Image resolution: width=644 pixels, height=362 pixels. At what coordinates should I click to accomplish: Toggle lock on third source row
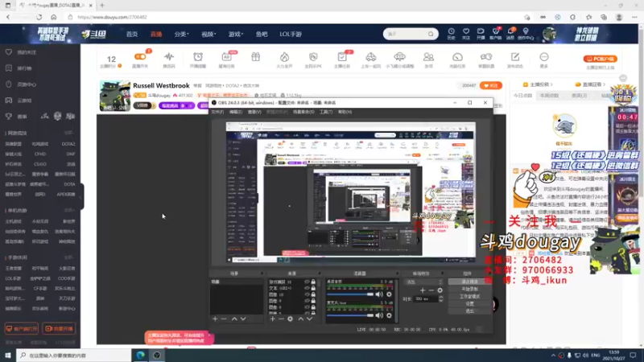coord(313,294)
